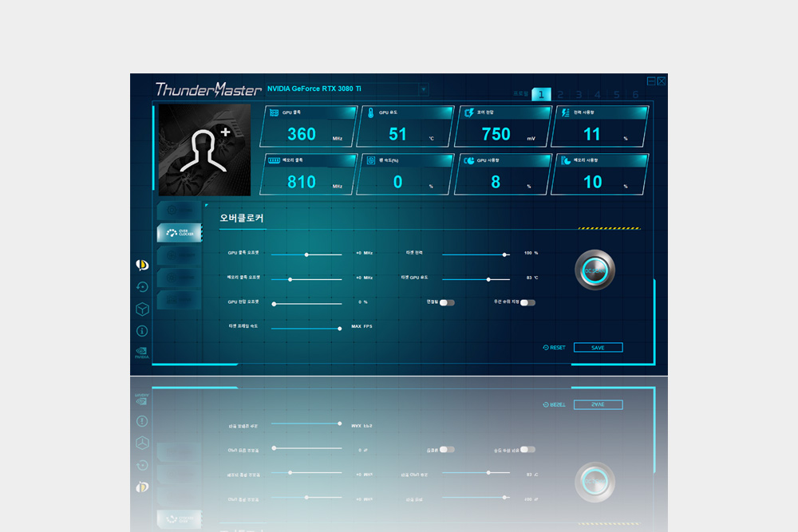Click the fan speed icon
The image size is (798, 532).
click(x=371, y=160)
